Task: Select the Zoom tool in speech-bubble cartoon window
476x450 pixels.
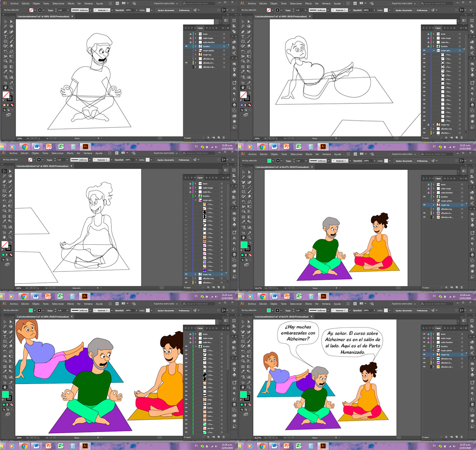Action: click(x=249, y=387)
